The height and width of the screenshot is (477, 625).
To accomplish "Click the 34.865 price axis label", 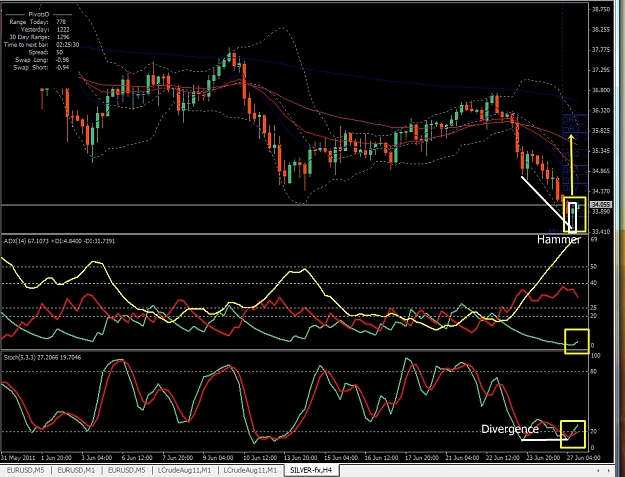I will 601,171.
